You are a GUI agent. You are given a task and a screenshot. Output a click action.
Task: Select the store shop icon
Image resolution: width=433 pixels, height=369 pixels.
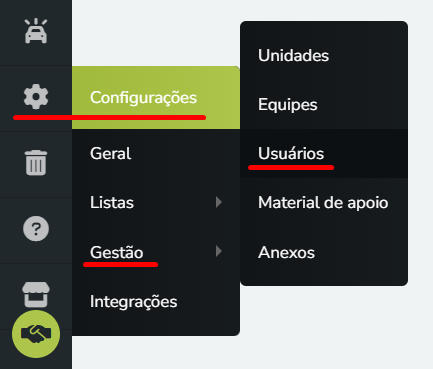(x=36, y=294)
